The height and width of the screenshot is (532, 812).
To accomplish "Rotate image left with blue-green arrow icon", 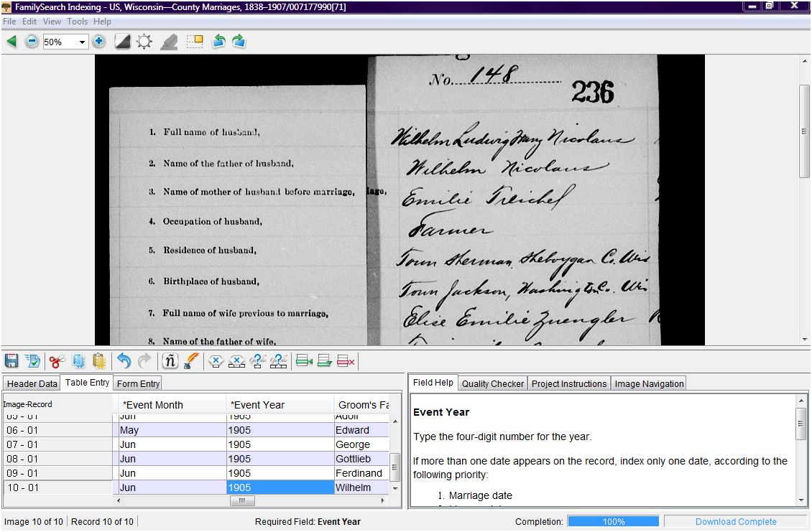I will tap(219, 42).
